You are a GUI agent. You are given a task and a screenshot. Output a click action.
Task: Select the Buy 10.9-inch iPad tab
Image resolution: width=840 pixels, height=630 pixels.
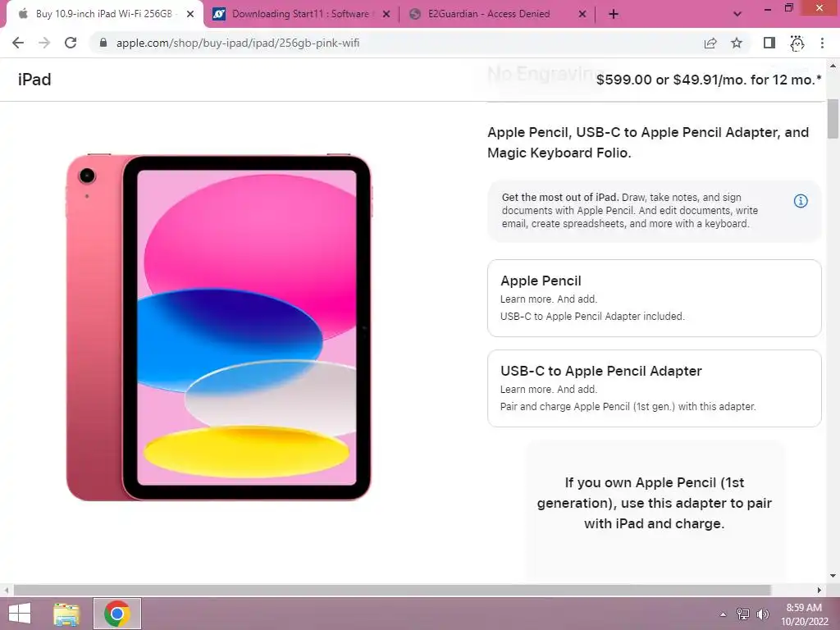pyautogui.click(x=104, y=14)
